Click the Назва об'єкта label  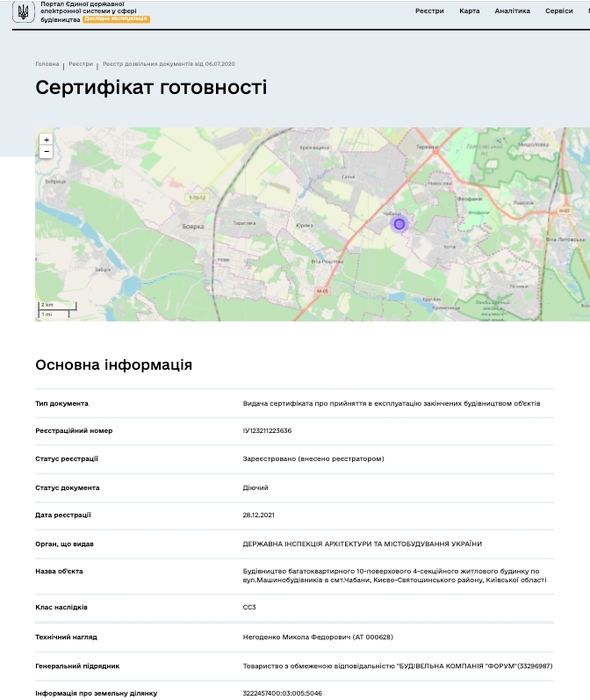click(59, 571)
